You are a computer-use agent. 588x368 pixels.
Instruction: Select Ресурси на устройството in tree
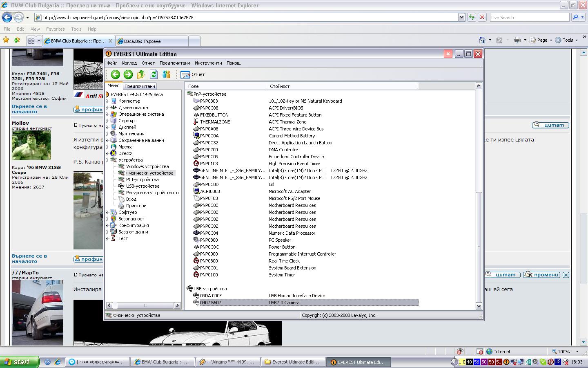coord(152,193)
